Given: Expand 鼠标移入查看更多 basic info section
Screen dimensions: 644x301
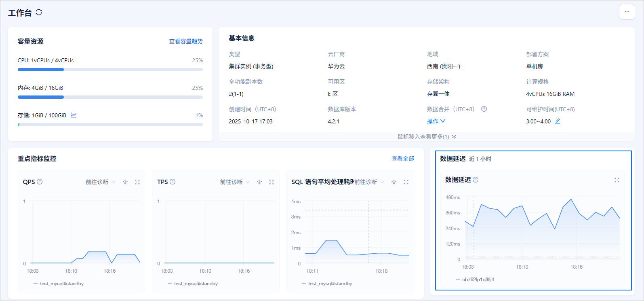Looking at the screenshot, I should 427,137.
